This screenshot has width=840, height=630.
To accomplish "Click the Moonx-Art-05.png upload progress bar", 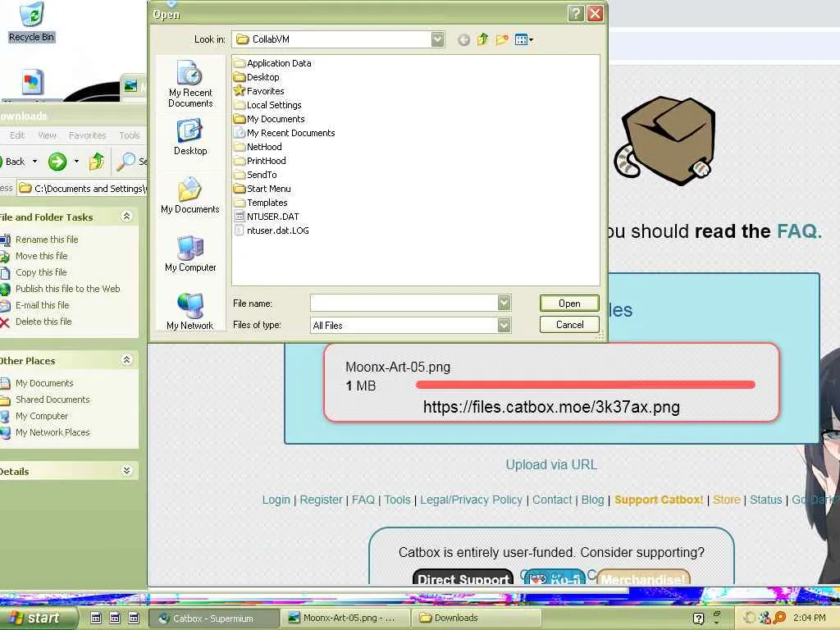I will (x=586, y=385).
